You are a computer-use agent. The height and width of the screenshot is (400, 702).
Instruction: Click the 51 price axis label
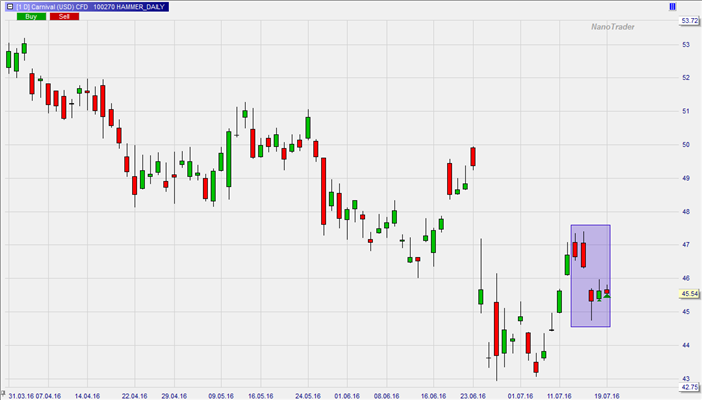pos(686,111)
